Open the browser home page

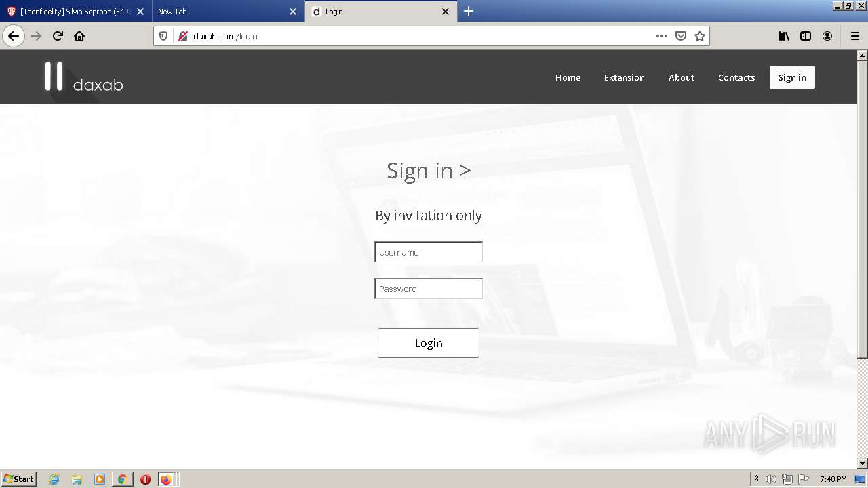coord(79,36)
